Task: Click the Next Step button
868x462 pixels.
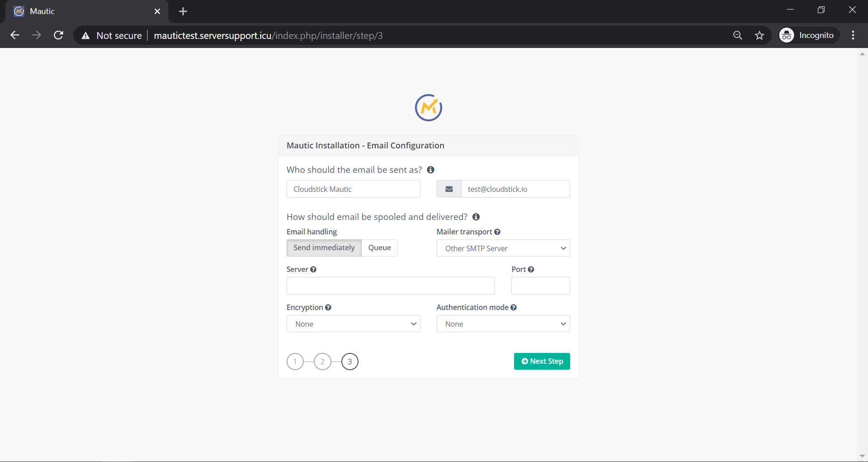Action: [542, 361]
